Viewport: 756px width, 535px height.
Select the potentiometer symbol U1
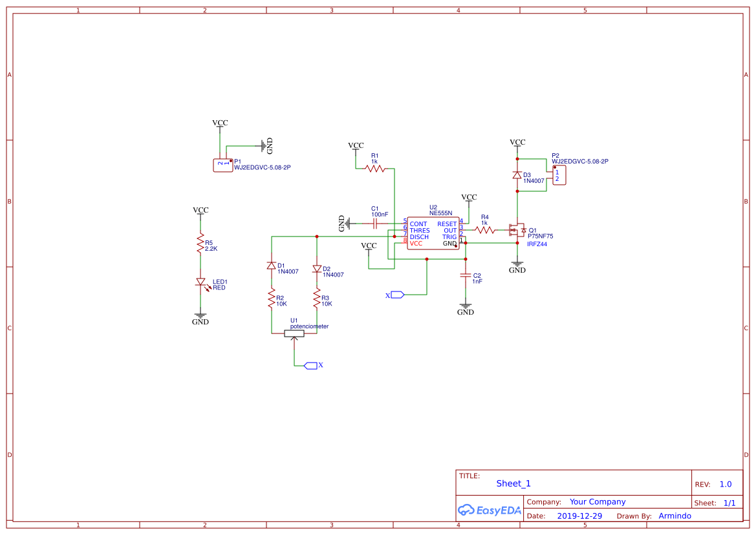pos(295,332)
